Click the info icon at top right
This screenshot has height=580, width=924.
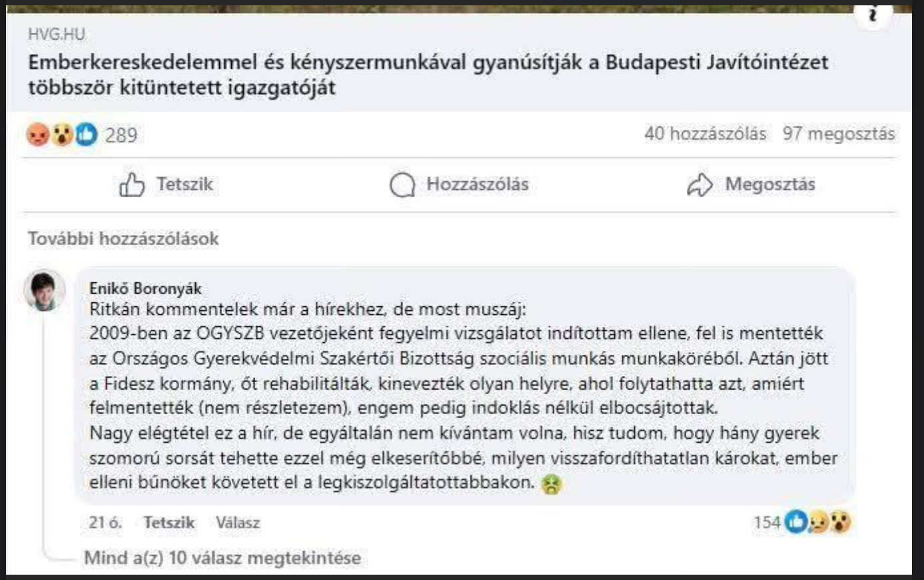(873, 15)
